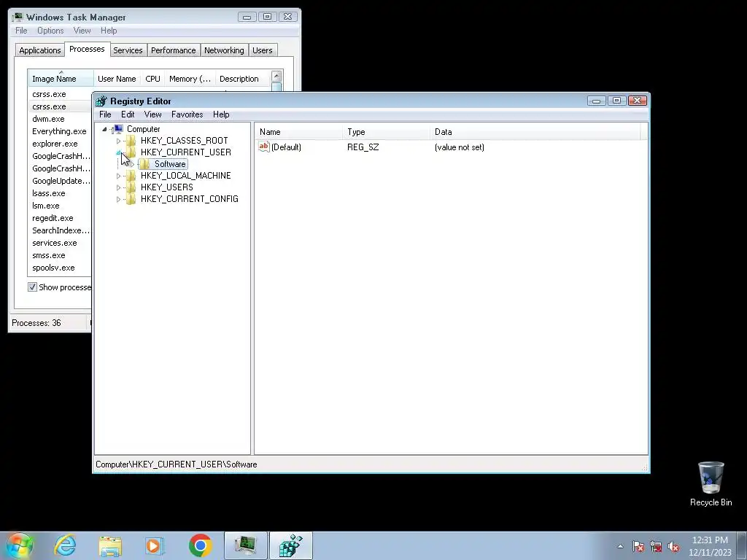
Task: Launch Internet Explorer from taskbar
Action: tap(65, 545)
